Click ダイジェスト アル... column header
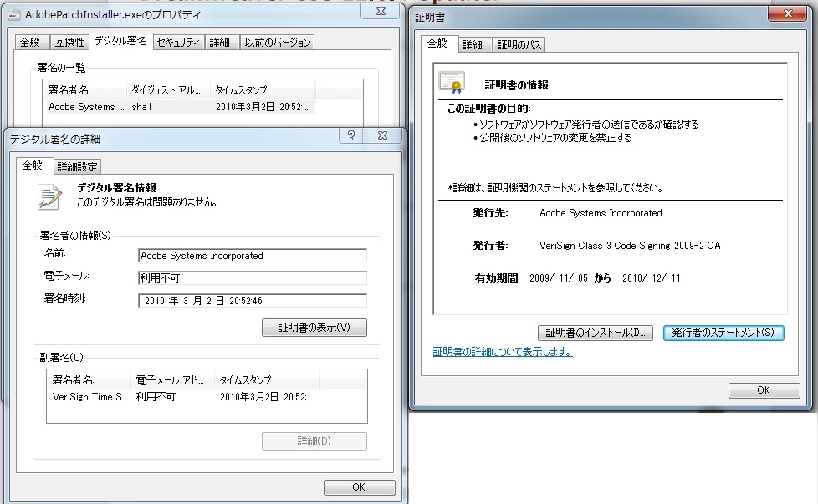The height and width of the screenshot is (504, 818). coord(168,90)
